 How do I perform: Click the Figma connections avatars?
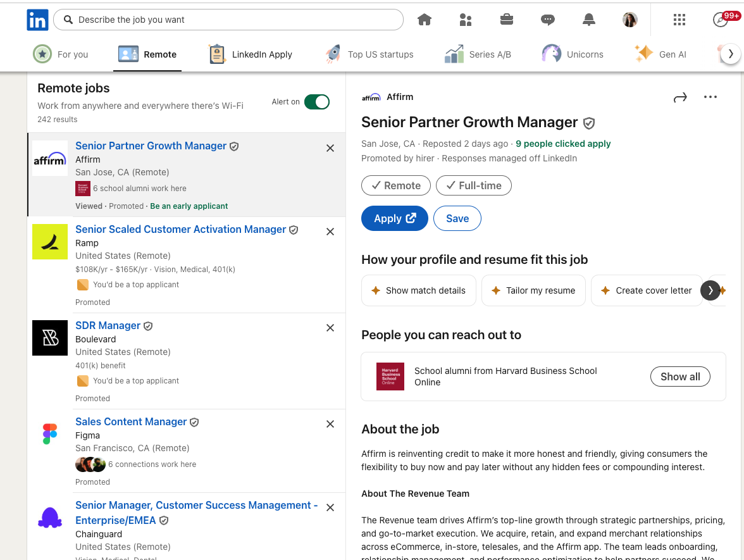click(x=90, y=464)
